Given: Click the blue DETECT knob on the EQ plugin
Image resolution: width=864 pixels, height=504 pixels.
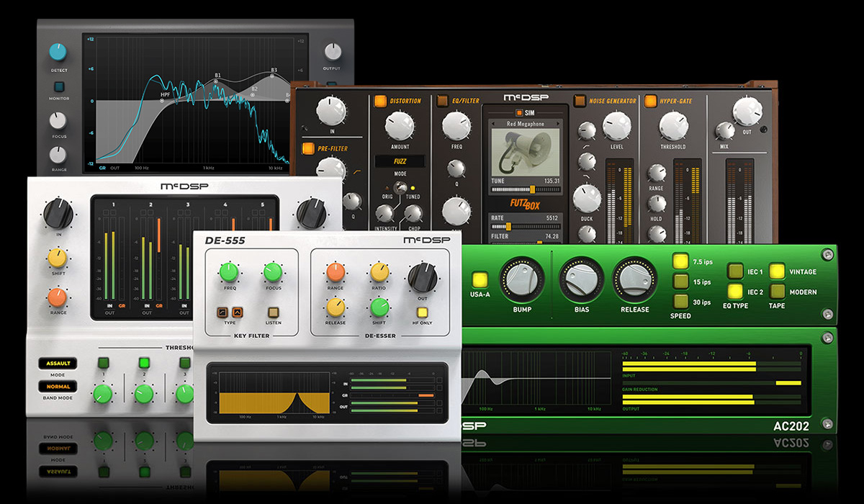Looking at the screenshot, I should pyautogui.click(x=58, y=52).
